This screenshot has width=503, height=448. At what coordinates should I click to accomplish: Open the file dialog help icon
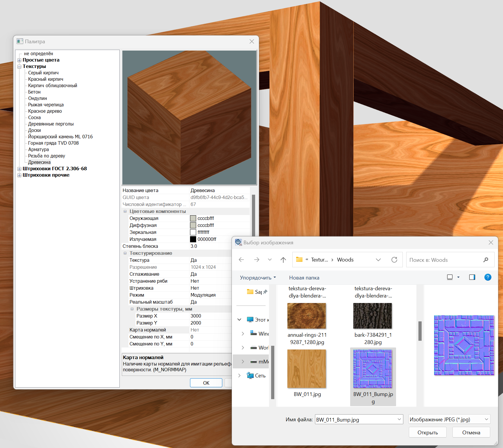tap(488, 277)
